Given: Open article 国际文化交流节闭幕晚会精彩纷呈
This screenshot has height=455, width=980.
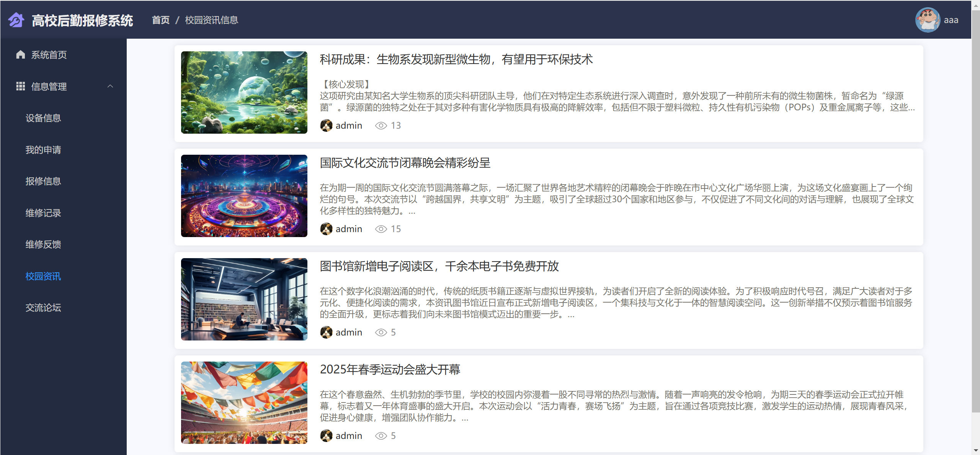Looking at the screenshot, I should pyautogui.click(x=405, y=163).
